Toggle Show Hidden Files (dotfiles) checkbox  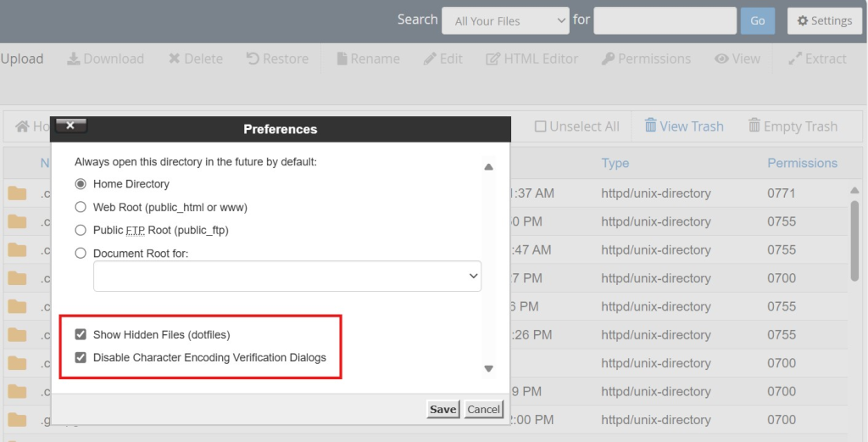[81, 335]
